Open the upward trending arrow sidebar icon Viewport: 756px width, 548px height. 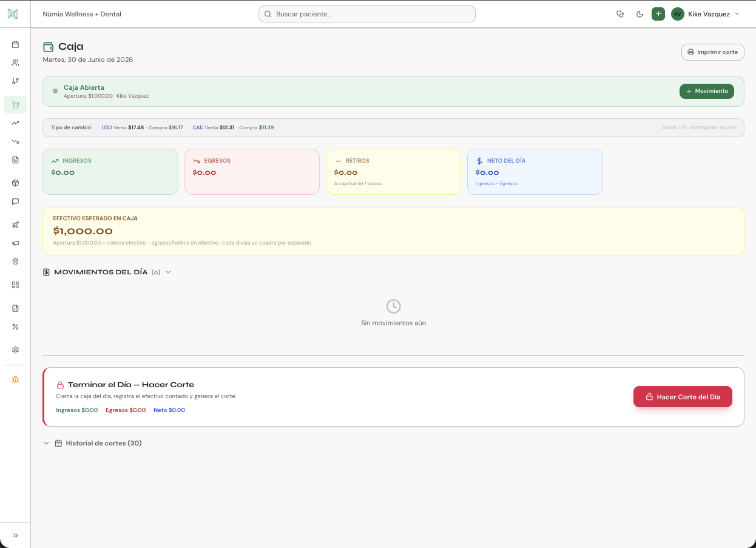coord(15,123)
